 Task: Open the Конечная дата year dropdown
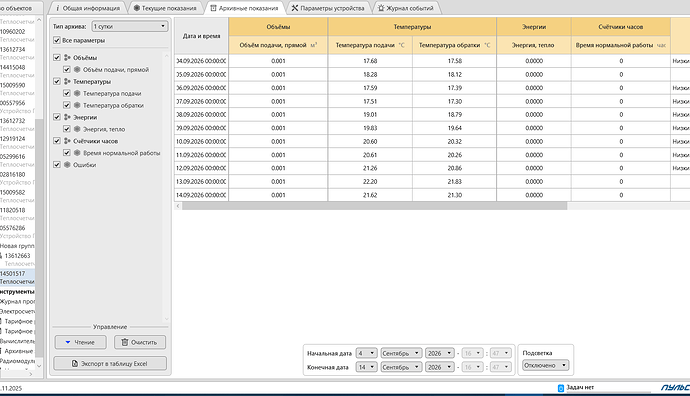[440, 367]
